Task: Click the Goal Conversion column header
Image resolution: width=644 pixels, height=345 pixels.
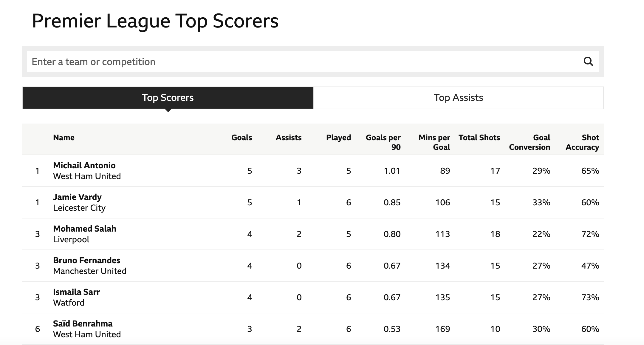Action: [x=530, y=142]
